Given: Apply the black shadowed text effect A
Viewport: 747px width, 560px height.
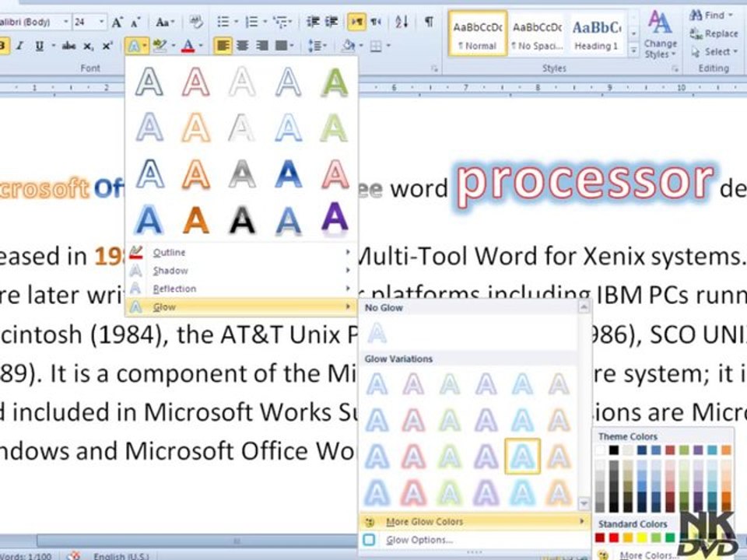Looking at the screenshot, I should [x=243, y=220].
